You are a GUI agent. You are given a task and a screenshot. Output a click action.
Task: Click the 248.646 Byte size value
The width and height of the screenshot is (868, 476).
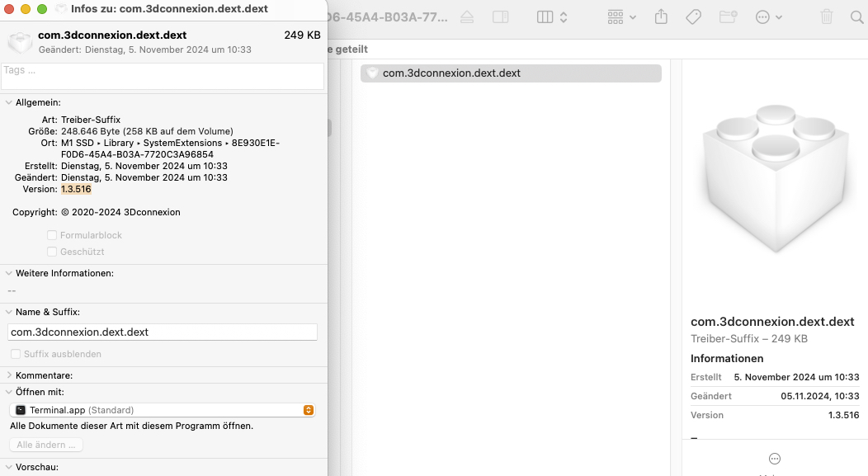(147, 131)
